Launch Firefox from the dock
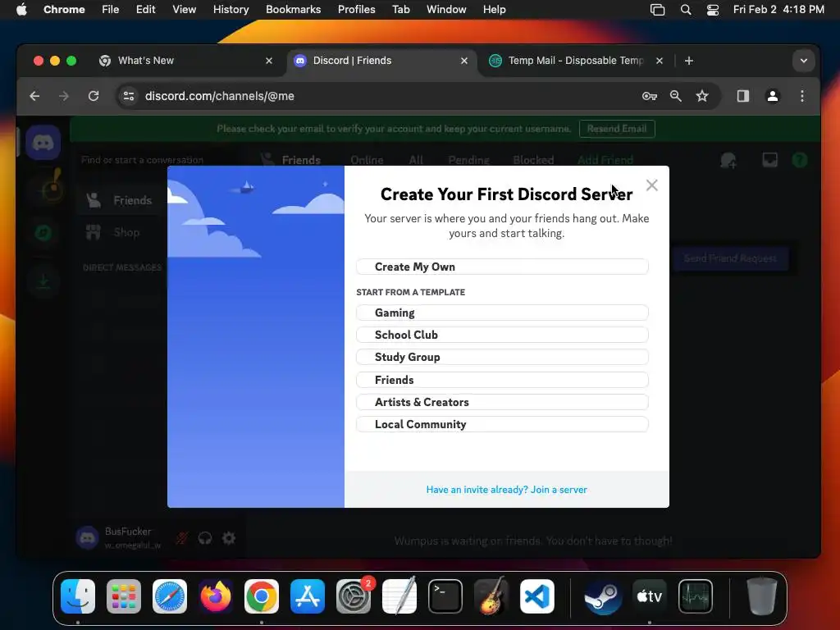 [x=216, y=596]
